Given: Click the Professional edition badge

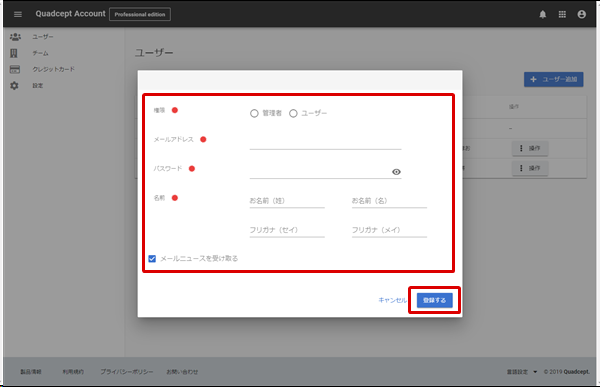Looking at the screenshot, I should [x=140, y=14].
